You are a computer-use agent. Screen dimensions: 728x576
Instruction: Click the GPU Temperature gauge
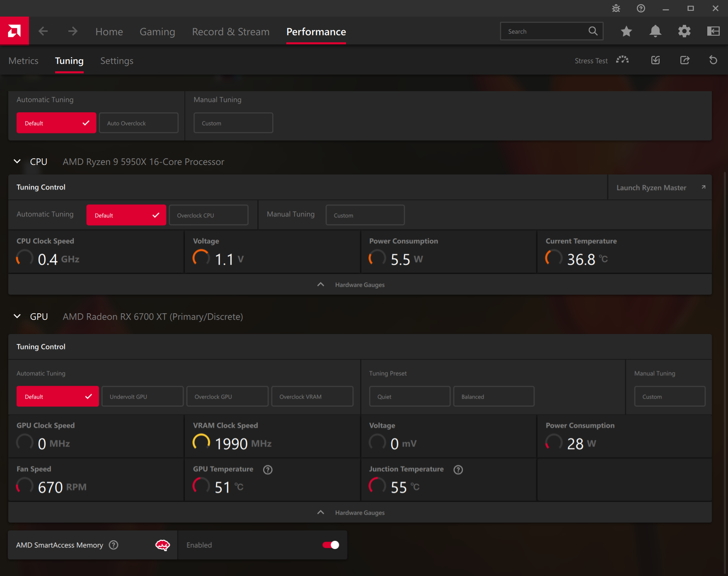(x=201, y=486)
